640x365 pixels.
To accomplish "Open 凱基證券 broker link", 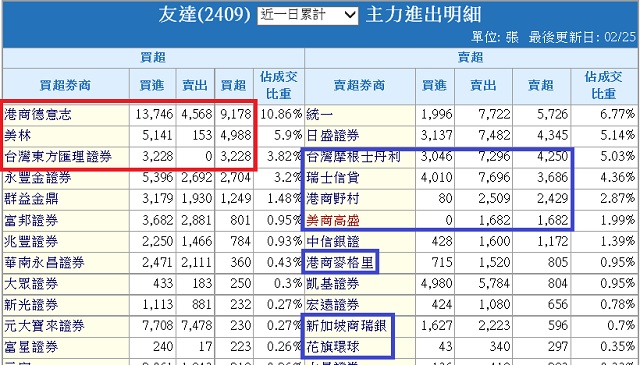I will pyautogui.click(x=333, y=284).
